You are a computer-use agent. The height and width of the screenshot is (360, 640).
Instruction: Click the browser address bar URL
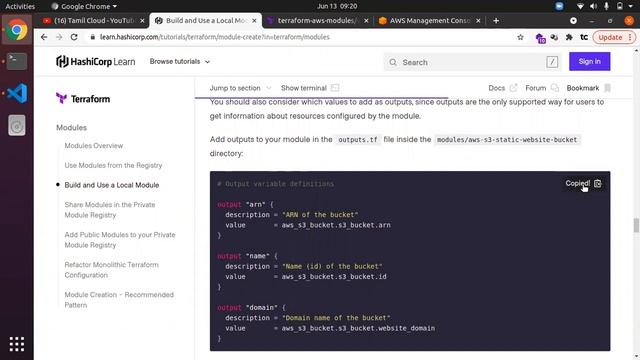[x=214, y=37]
